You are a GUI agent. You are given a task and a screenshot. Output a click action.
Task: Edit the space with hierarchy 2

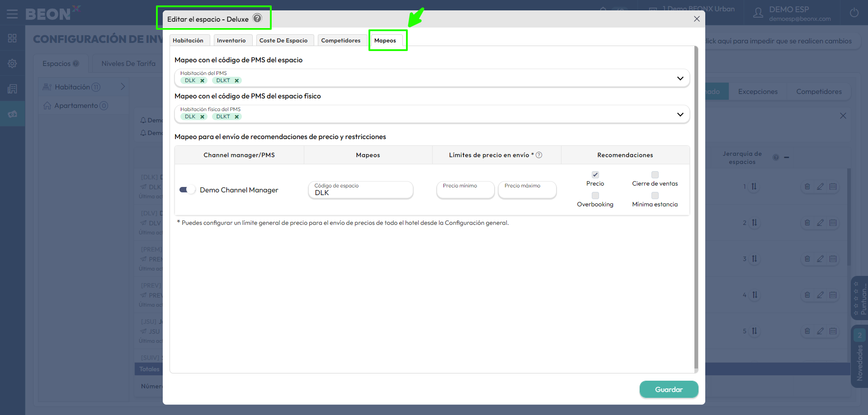coord(820,223)
